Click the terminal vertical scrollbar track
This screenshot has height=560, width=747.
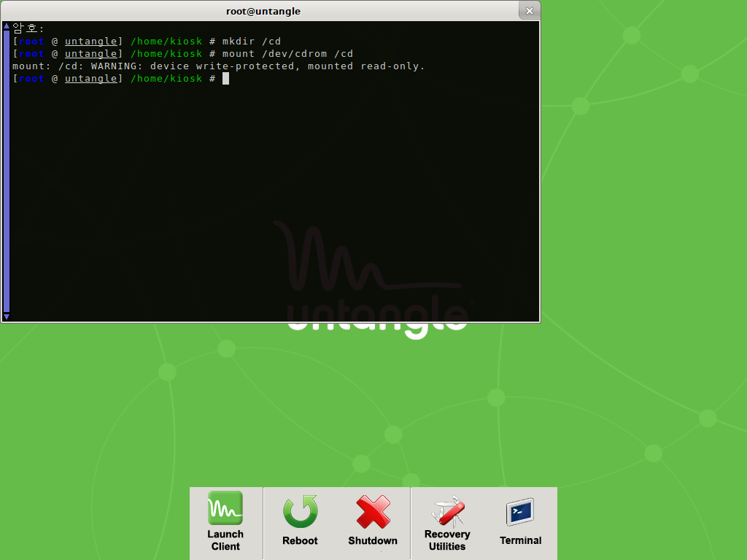(x=6, y=171)
